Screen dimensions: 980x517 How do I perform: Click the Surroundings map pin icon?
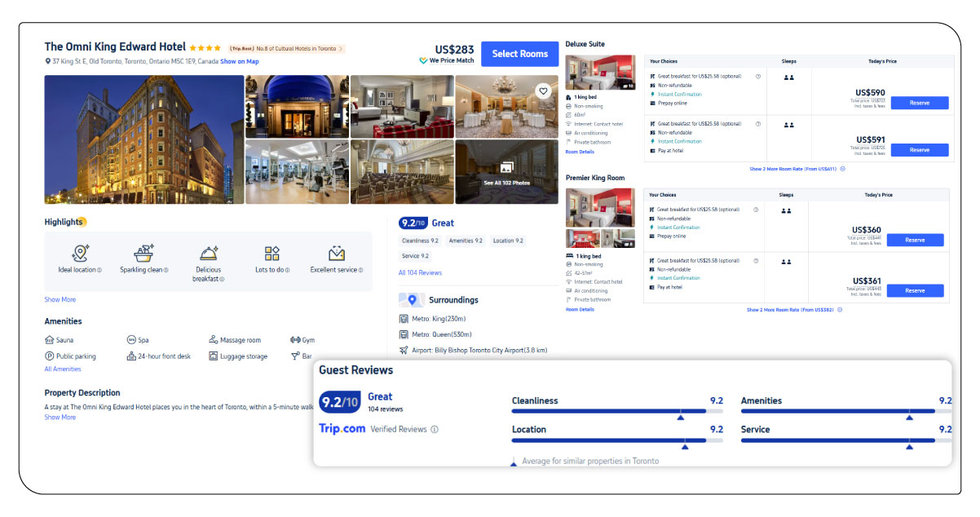pyautogui.click(x=412, y=299)
